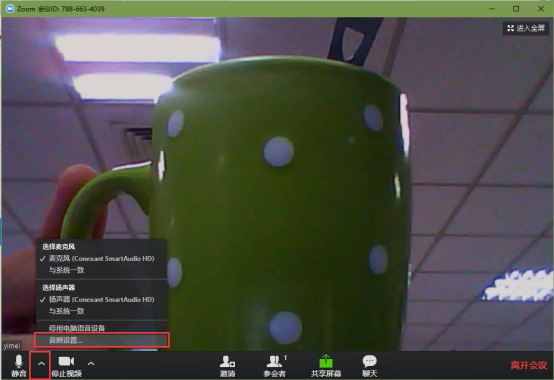The height and width of the screenshot is (380, 554).
Task: Maximize the Zoom meeting window
Action: coord(516,8)
